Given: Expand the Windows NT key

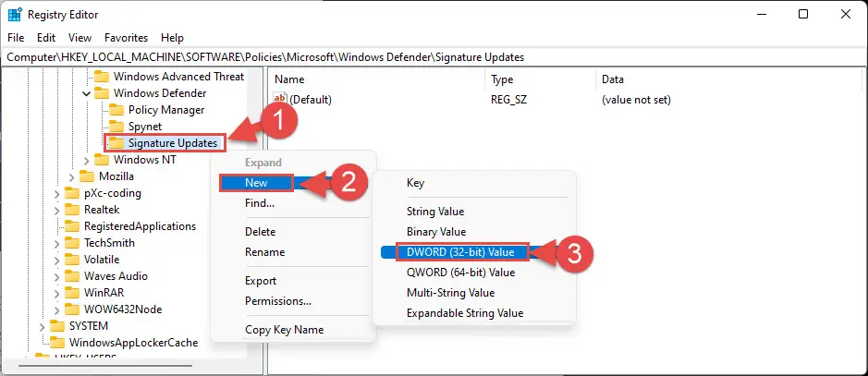Looking at the screenshot, I should 87,160.
